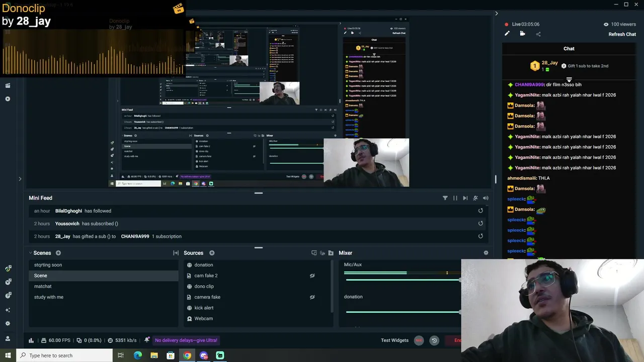Click Refresh Chat
Viewport: 644px width, 362px height.
[x=622, y=34]
